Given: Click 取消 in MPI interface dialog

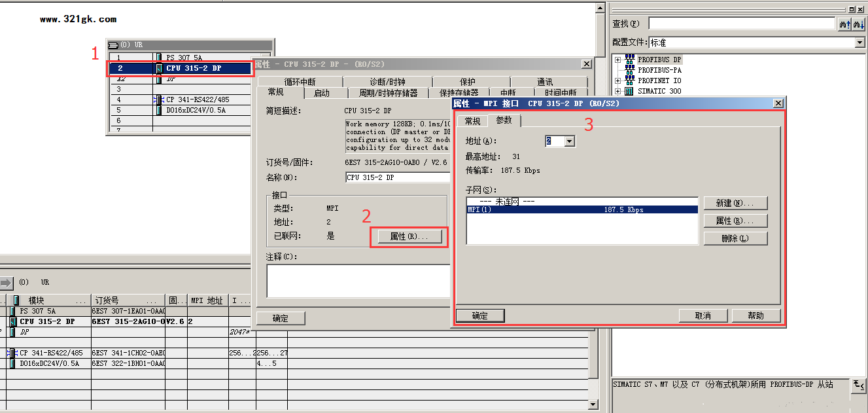Looking at the screenshot, I should point(703,315).
